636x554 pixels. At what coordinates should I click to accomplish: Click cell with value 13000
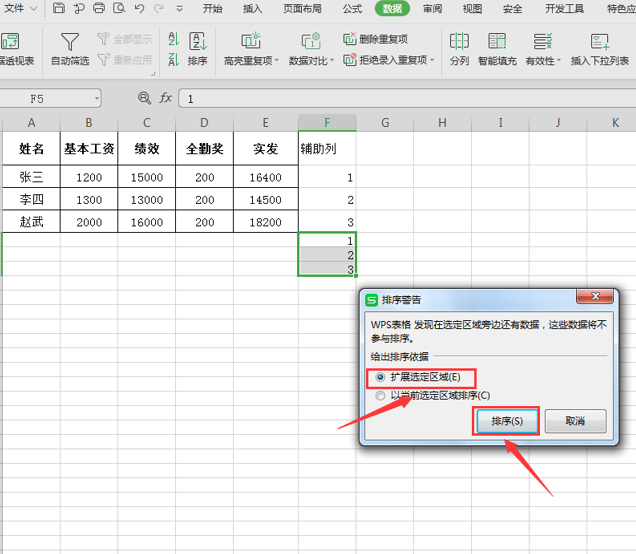tap(147, 199)
